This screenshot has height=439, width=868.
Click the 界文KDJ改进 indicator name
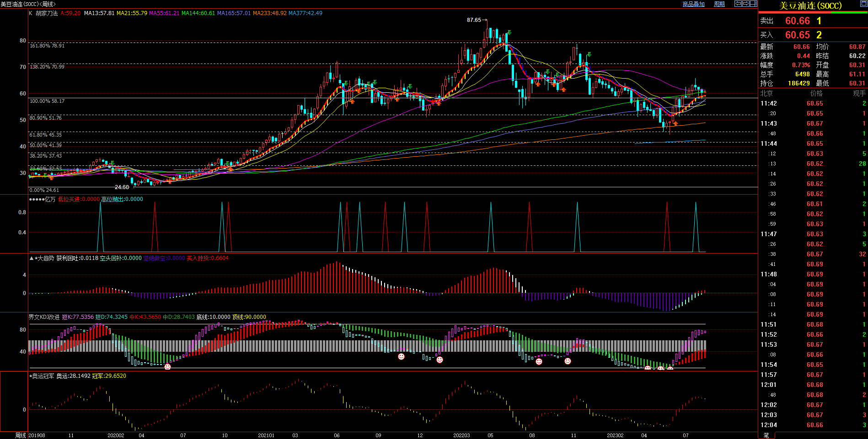44,317
